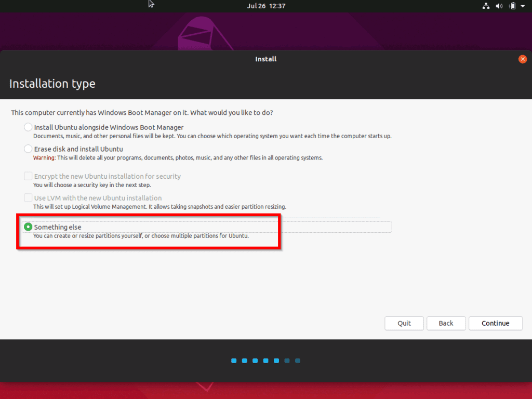
Task: Close the Install window with red X
Action: pos(523,59)
